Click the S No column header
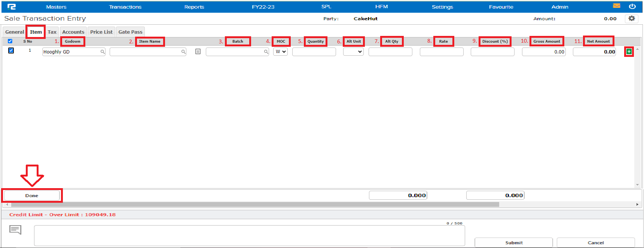 (28, 42)
